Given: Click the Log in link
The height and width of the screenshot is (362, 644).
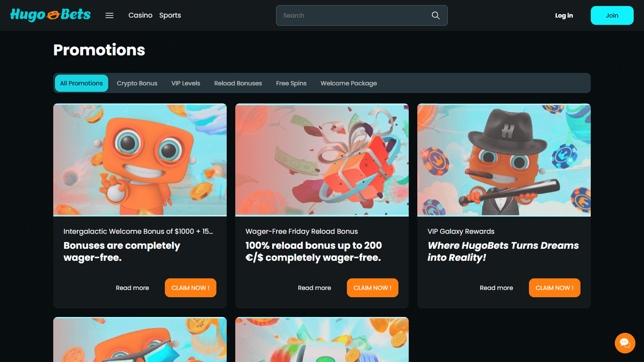Looking at the screenshot, I should coord(564,15).
